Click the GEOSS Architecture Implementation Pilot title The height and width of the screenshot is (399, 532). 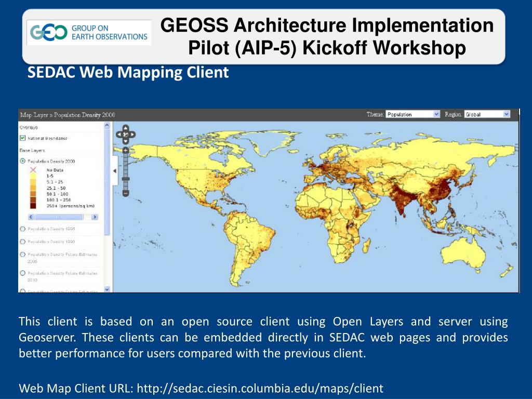tap(327, 36)
